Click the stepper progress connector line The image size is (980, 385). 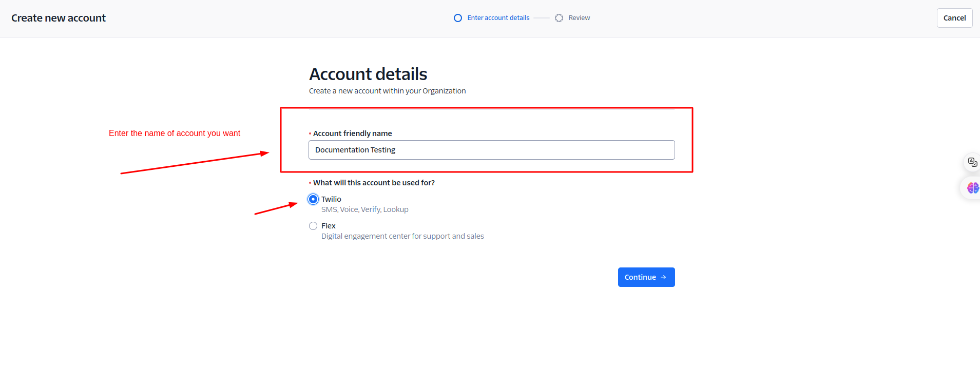click(x=543, y=17)
